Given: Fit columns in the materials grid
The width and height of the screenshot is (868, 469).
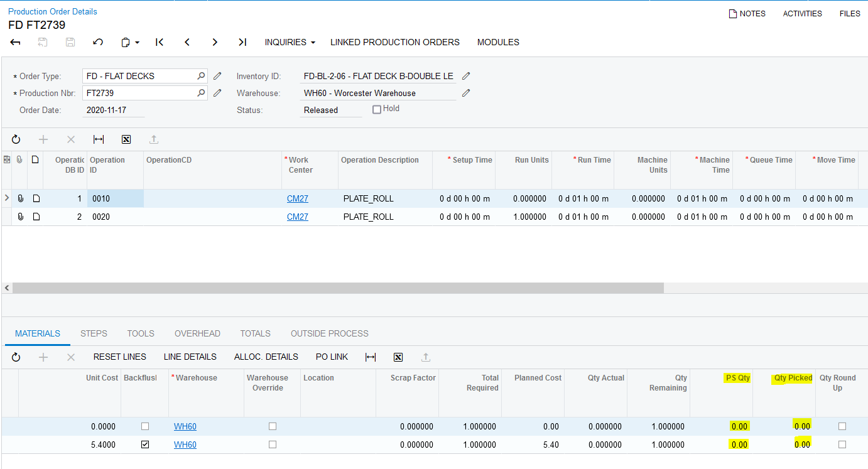Looking at the screenshot, I should pos(371,357).
